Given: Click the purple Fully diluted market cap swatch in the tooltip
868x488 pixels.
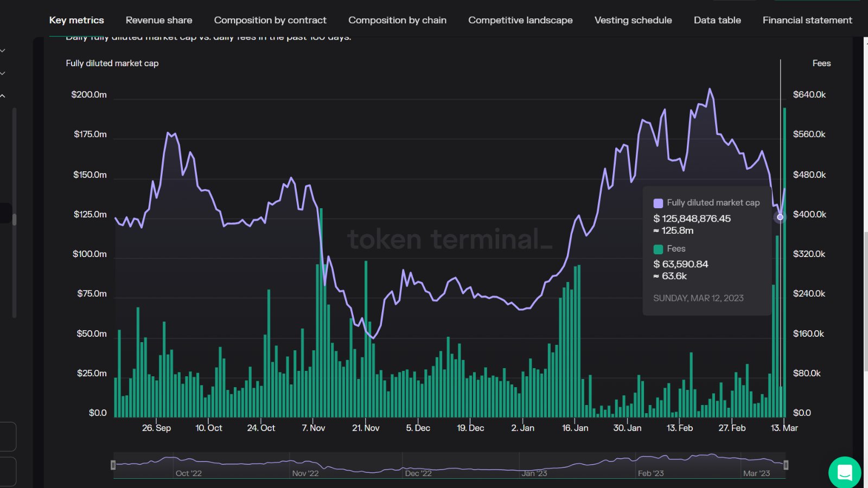Looking at the screenshot, I should (658, 203).
